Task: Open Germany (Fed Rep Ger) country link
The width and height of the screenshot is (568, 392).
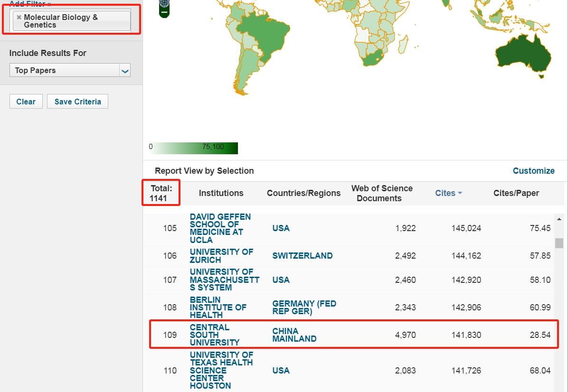Action: tap(304, 307)
